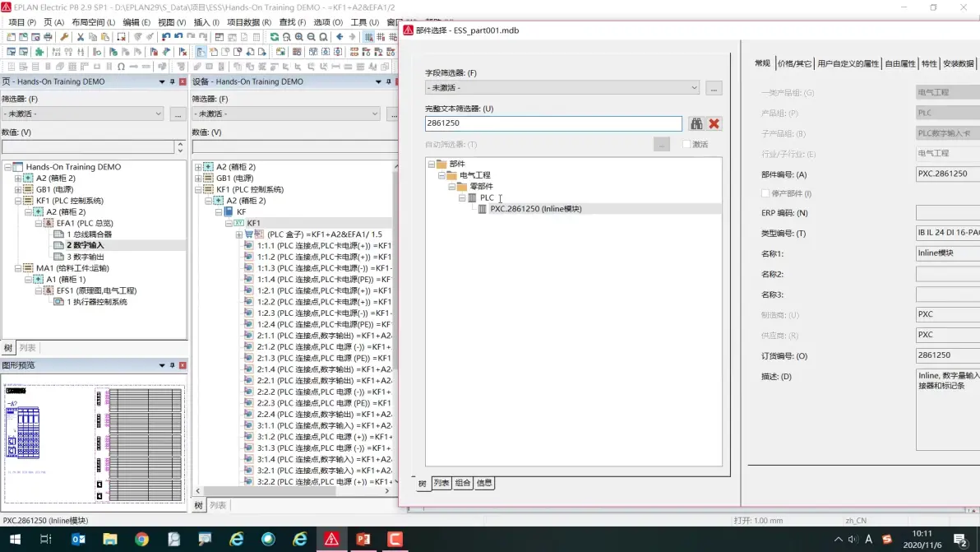This screenshot has width=980, height=552.
Task: Click the ... button beside the page navigator filter
Action: click(178, 114)
